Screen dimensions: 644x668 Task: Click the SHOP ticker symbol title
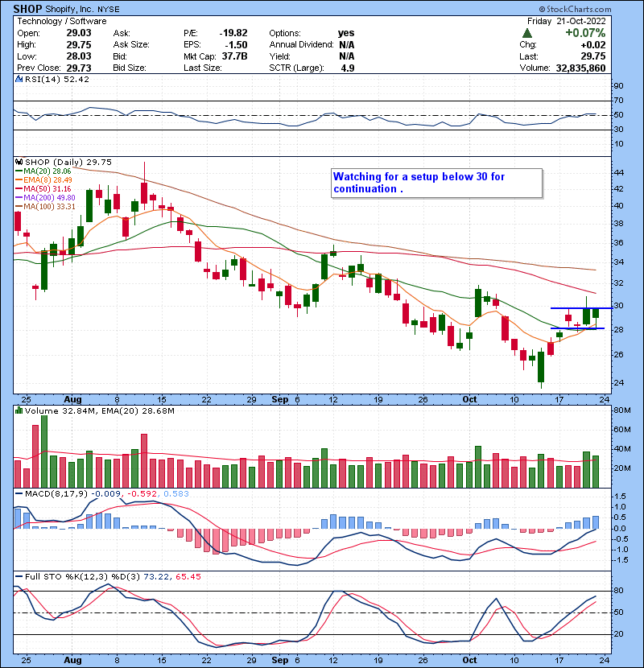(x=27, y=9)
